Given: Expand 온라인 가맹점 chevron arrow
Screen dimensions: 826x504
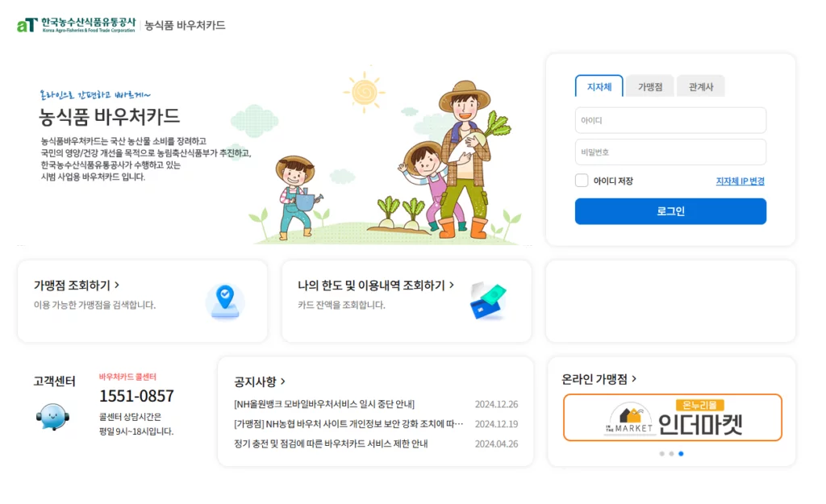Looking at the screenshot, I should pos(634,379).
